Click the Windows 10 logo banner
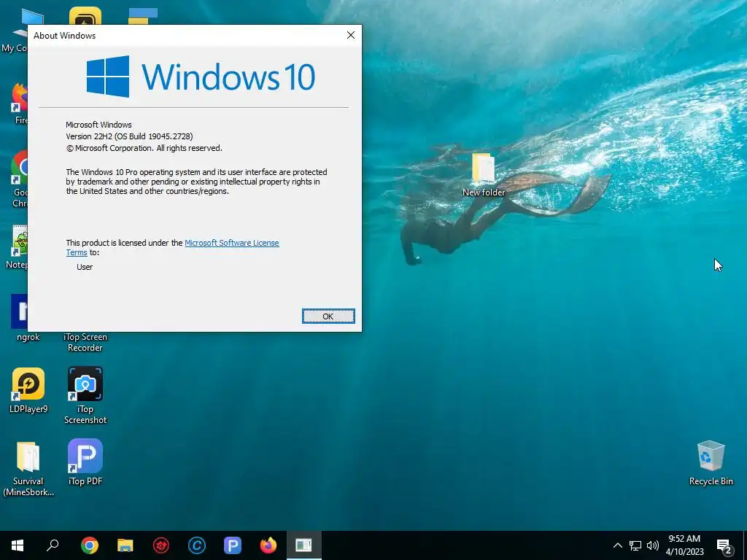Viewport: 747px width, 560px height. pyautogui.click(x=201, y=76)
